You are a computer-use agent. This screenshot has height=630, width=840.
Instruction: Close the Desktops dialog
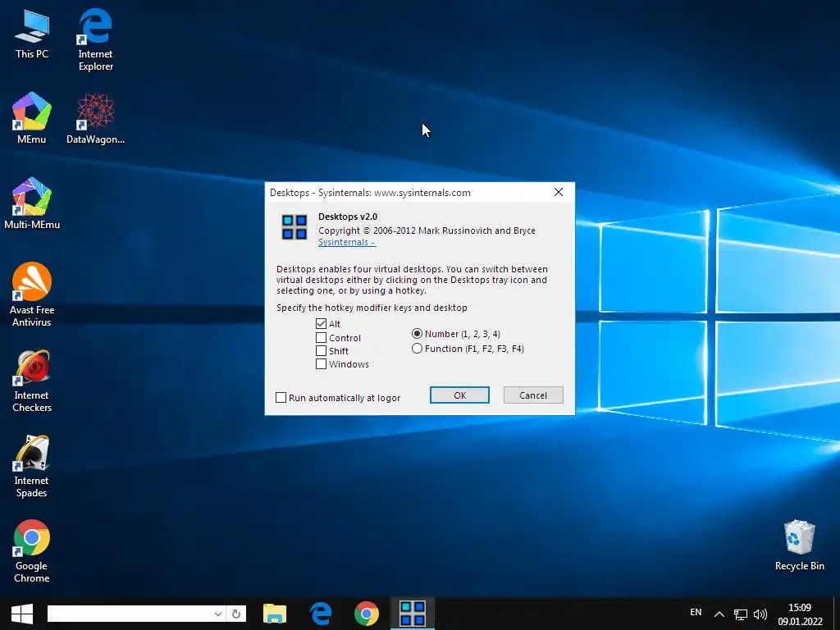click(558, 192)
